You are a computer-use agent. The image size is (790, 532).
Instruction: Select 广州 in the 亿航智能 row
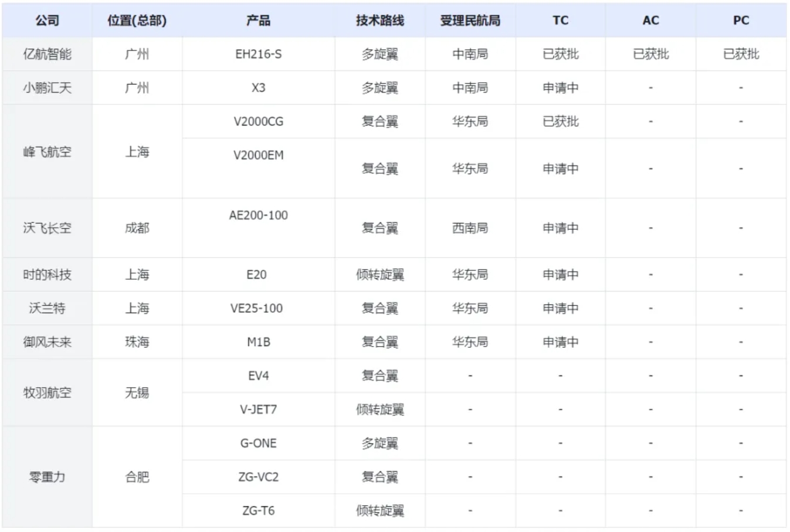pyautogui.click(x=137, y=55)
